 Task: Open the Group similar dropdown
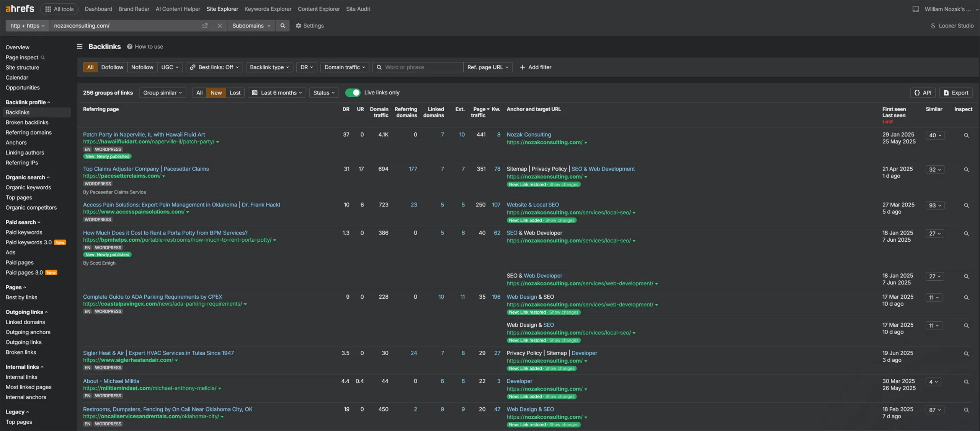click(x=162, y=93)
